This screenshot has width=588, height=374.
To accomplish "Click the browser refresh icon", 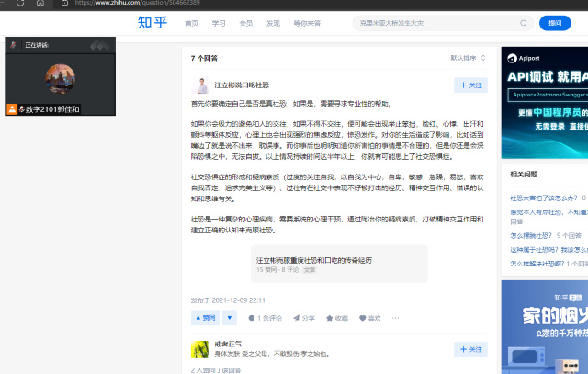I will [20, 3].
